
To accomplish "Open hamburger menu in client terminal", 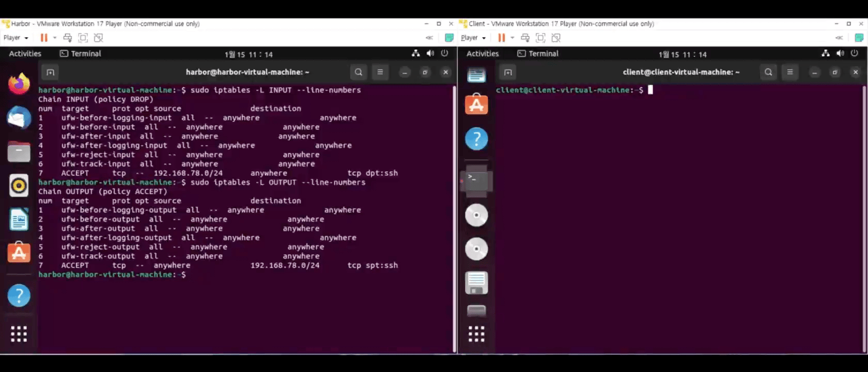I will click(789, 72).
